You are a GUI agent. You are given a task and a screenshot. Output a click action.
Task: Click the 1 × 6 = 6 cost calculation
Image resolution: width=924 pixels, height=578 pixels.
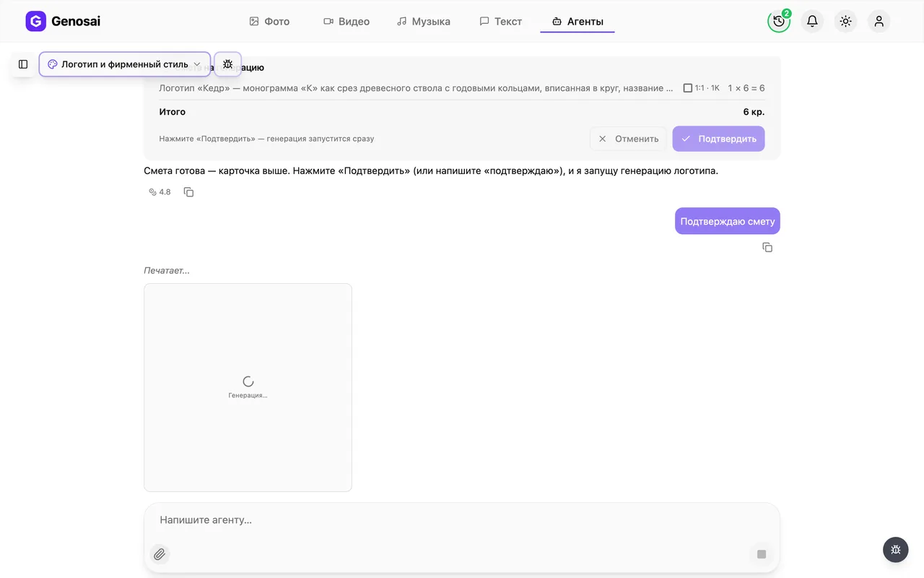(x=746, y=88)
